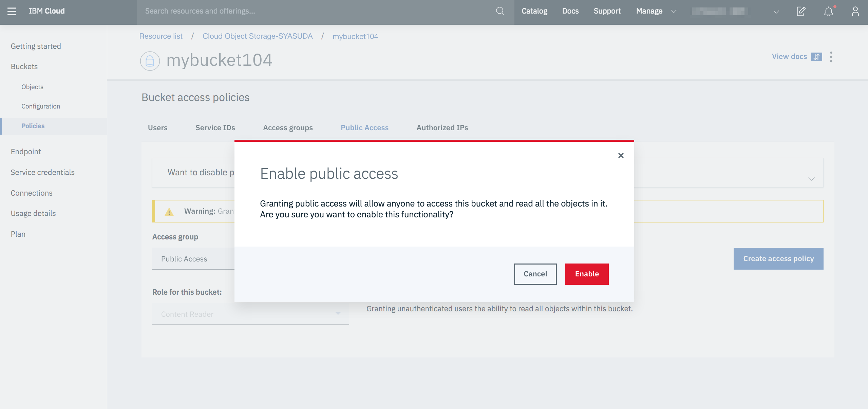Open Buckets in sidebar
The height and width of the screenshot is (409, 868).
[24, 66]
